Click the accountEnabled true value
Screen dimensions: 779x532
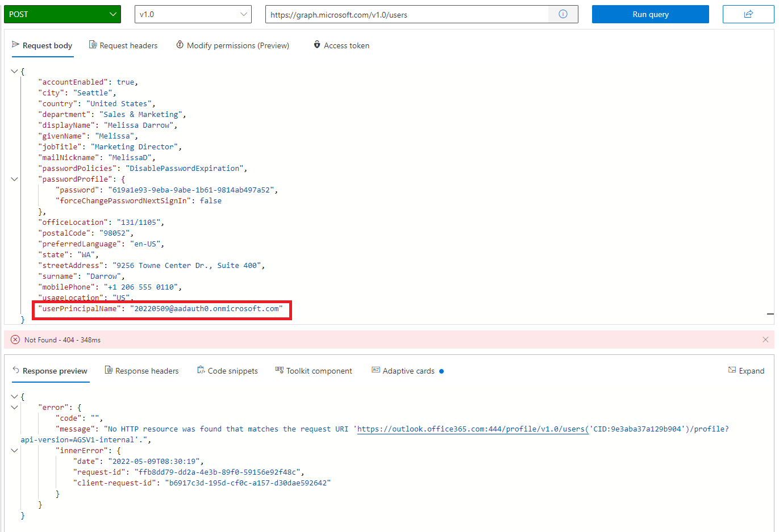coord(126,82)
